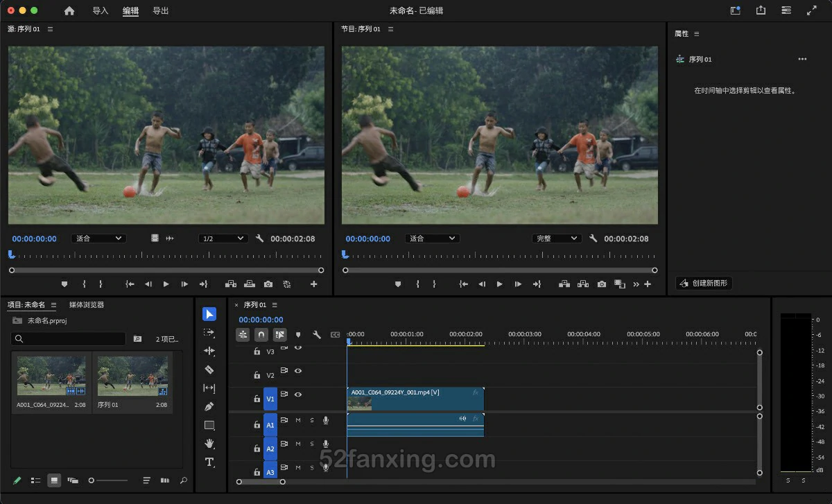Switch to 导入 workspace tab
The width and height of the screenshot is (832, 504).
101,11
